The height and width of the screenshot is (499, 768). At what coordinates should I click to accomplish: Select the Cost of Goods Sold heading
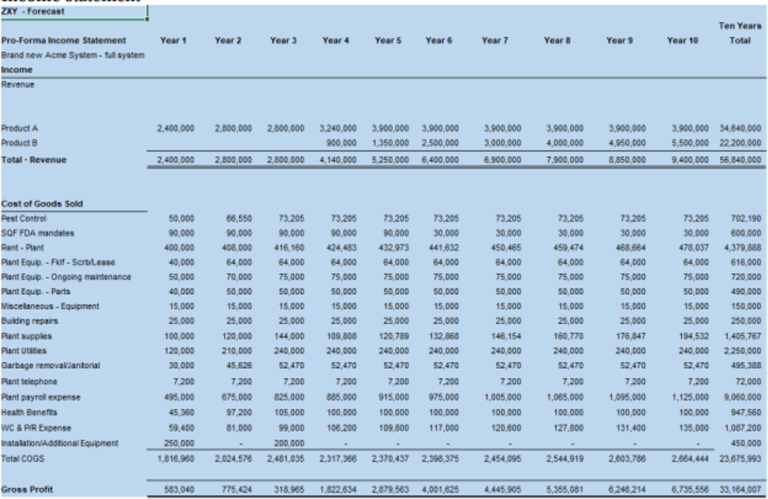click(42, 203)
